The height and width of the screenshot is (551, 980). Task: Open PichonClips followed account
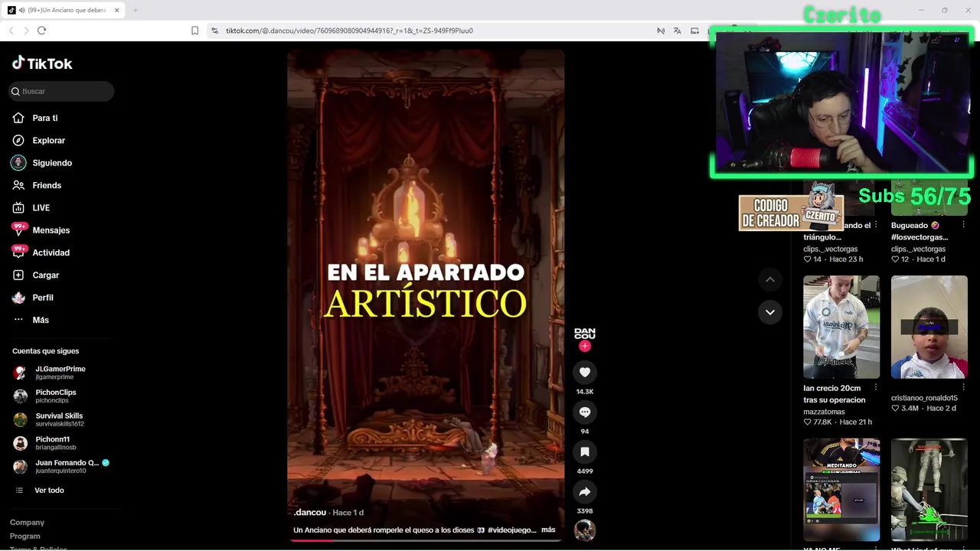[55, 396]
